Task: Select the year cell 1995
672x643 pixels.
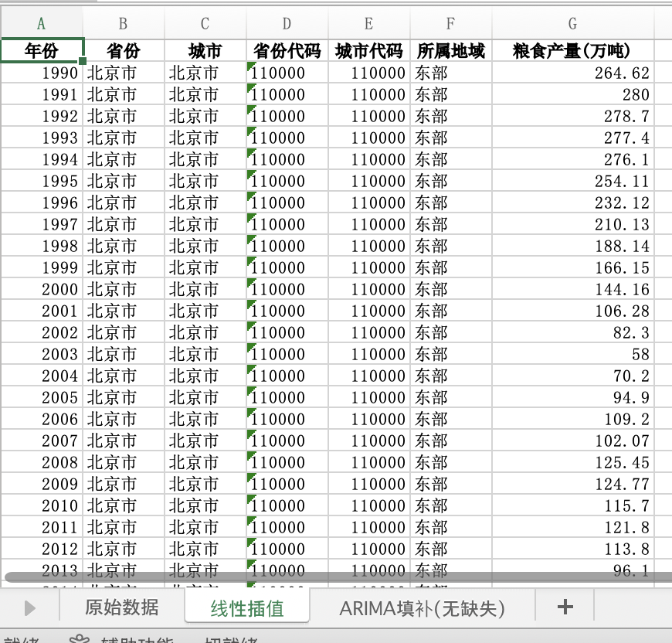Action: 42,181
